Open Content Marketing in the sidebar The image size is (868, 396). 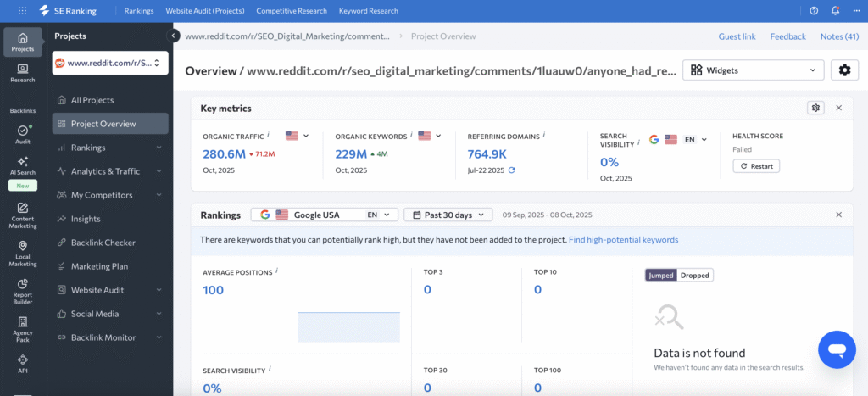tap(23, 215)
